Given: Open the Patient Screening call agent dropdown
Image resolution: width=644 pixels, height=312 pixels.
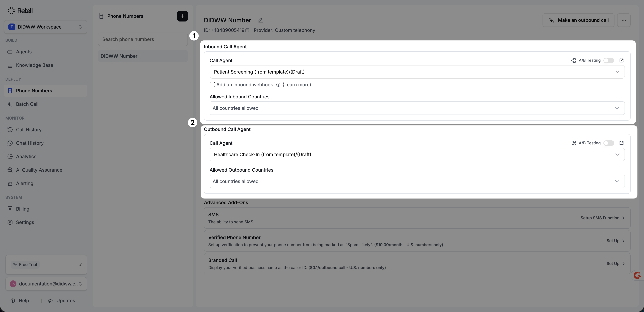Looking at the screenshot, I should [417, 72].
